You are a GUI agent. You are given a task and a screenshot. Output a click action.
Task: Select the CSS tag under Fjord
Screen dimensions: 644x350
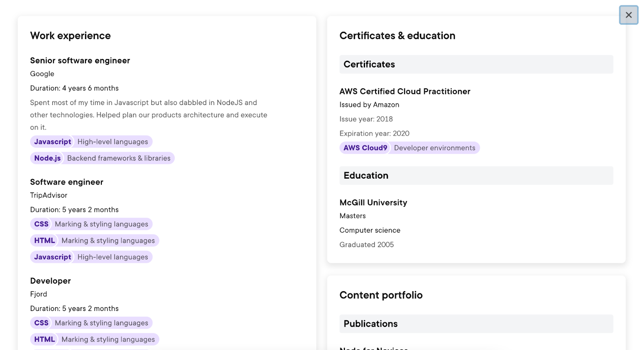tap(91, 323)
